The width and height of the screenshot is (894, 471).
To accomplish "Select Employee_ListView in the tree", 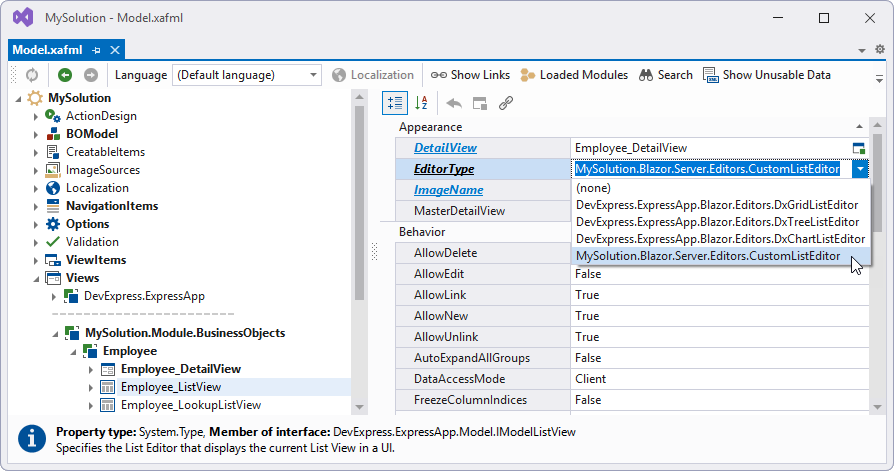I will (x=170, y=387).
